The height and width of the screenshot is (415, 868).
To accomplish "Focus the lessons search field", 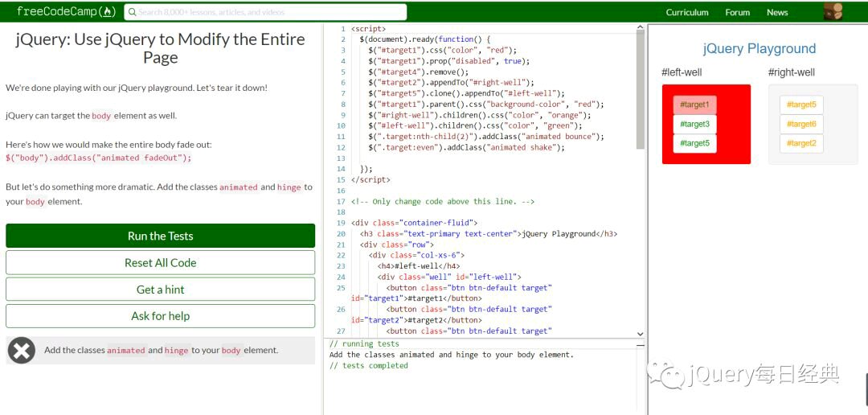I will [265, 11].
